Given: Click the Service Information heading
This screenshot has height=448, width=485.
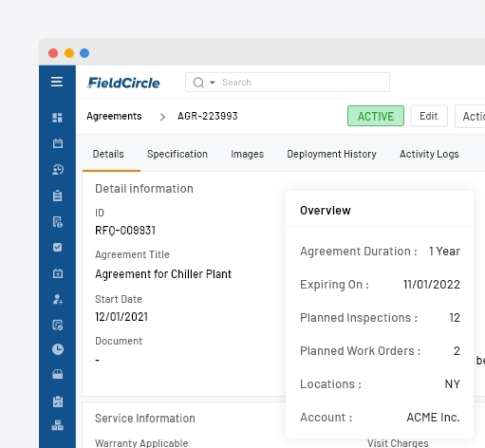Looking at the screenshot, I should tap(145, 419).
